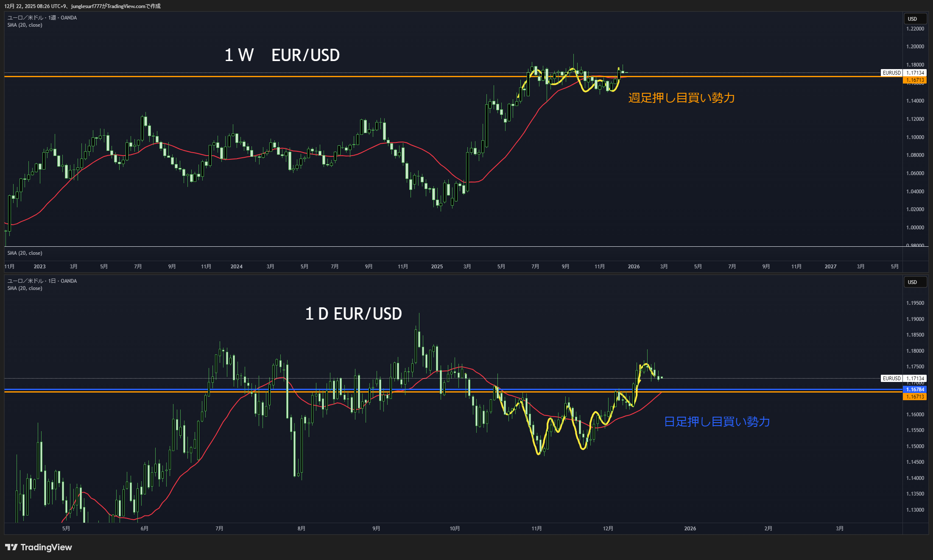Select the blue 1.16784 price label on daily axis

[x=915, y=390]
